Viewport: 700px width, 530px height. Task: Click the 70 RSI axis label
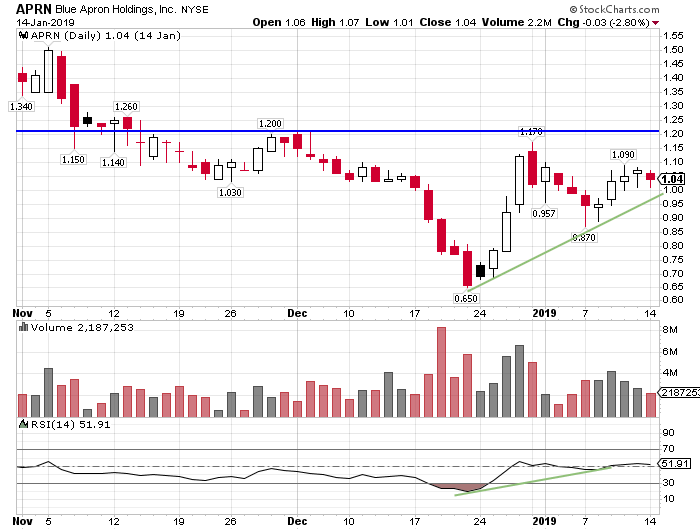click(668, 448)
